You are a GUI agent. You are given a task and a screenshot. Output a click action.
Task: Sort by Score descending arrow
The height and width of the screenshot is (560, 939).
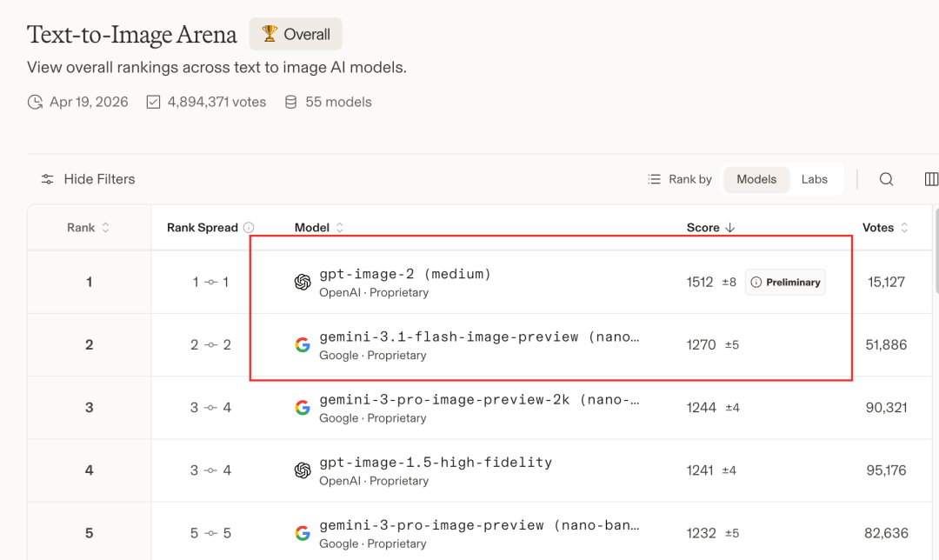(730, 228)
